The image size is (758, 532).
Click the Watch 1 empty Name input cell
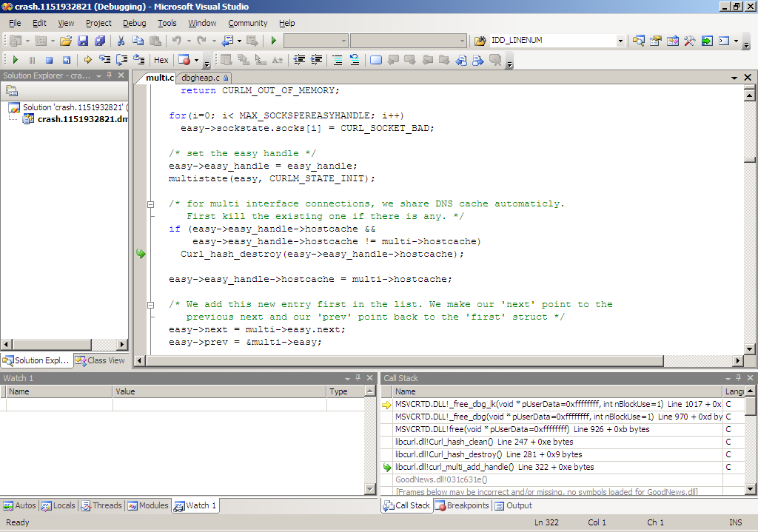point(59,404)
